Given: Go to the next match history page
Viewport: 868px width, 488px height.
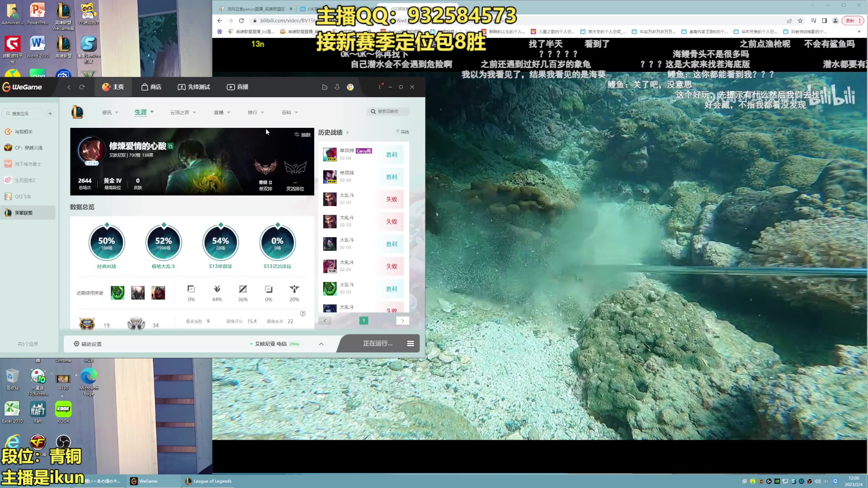Looking at the screenshot, I should (402, 320).
